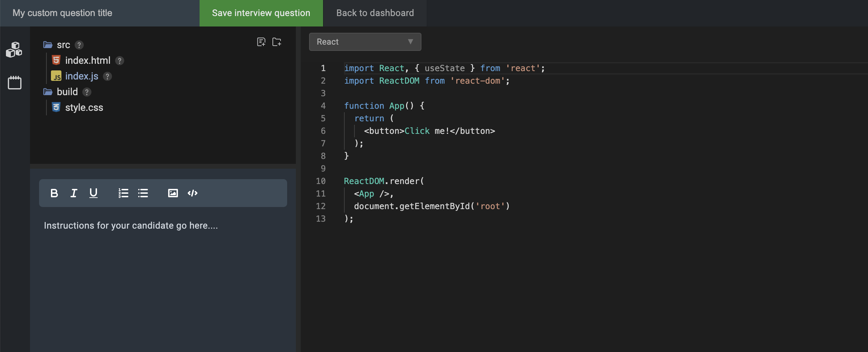Insert a numbered list
Screen dimensions: 868x352
coord(123,193)
